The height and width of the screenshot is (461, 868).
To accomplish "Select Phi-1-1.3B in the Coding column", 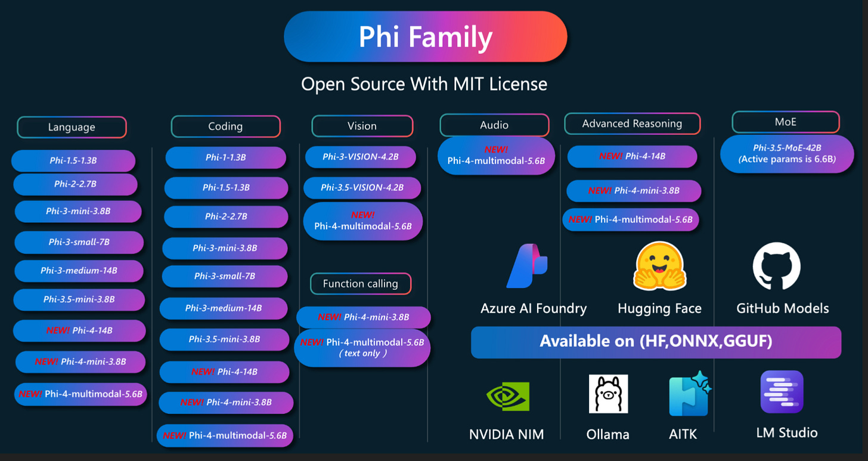I will pyautogui.click(x=225, y=157).
